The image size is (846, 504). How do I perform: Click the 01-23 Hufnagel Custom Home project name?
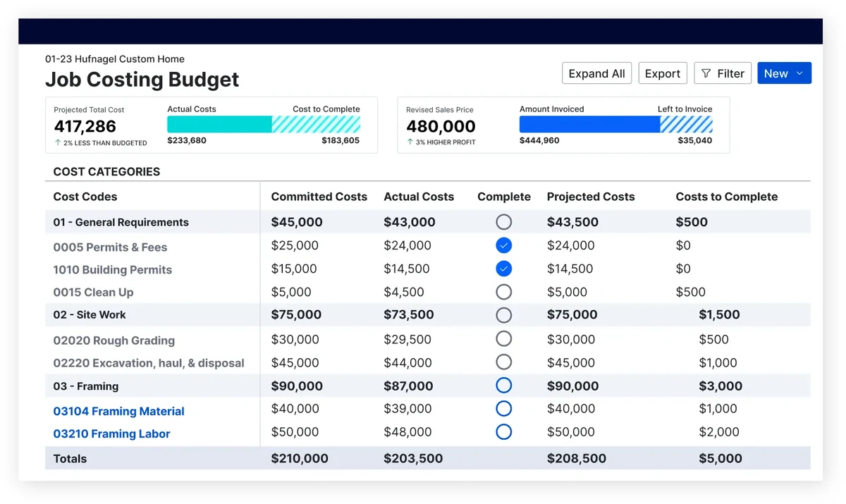coord(114,59)
